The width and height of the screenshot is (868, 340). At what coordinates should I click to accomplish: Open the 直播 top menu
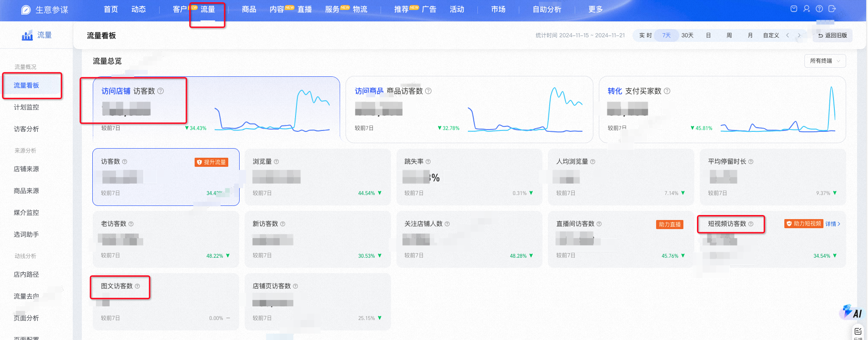tap(305, 10)
